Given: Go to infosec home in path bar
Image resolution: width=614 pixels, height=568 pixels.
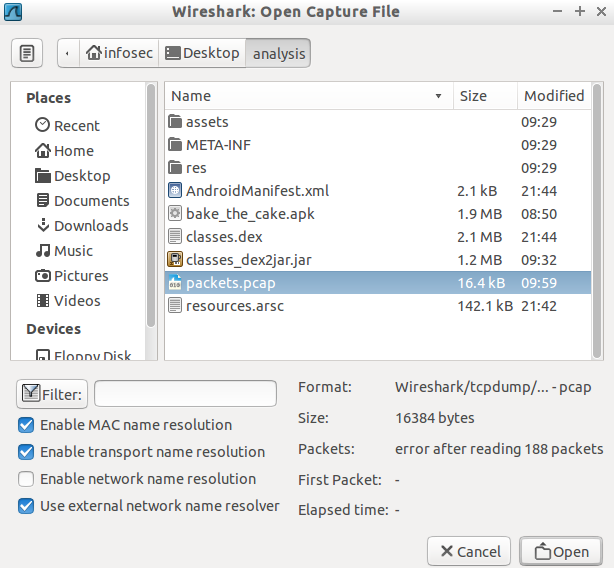Looking at the screenshot, I should coord(119,53).
